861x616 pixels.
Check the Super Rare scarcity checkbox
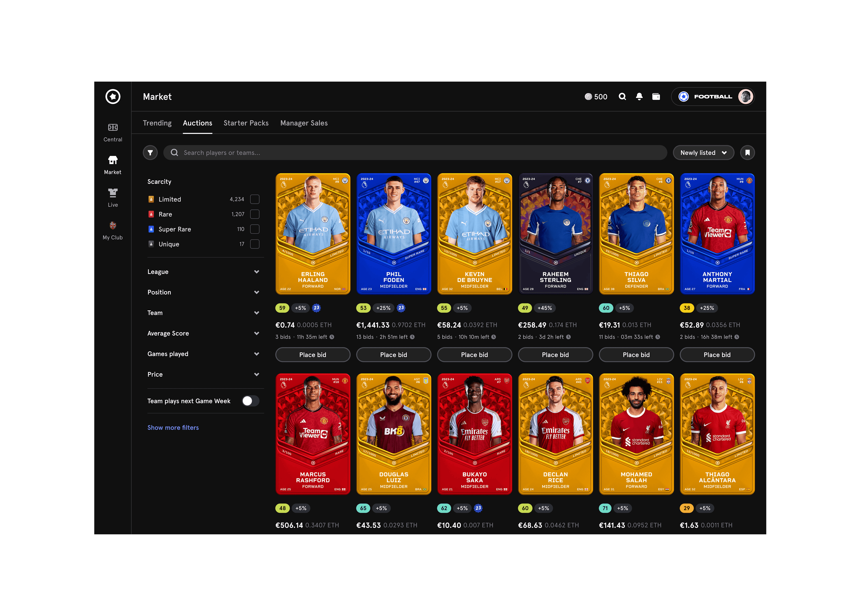[x=255, y=229]
